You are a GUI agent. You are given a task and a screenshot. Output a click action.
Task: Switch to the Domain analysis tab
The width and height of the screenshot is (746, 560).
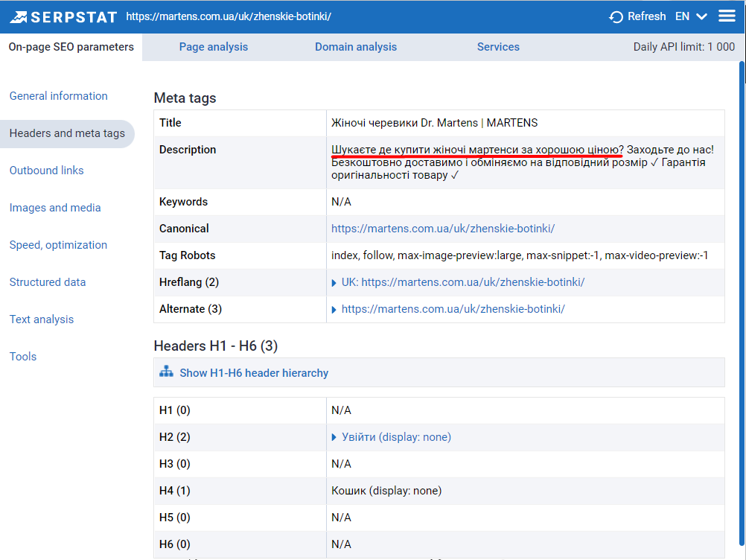356,47
